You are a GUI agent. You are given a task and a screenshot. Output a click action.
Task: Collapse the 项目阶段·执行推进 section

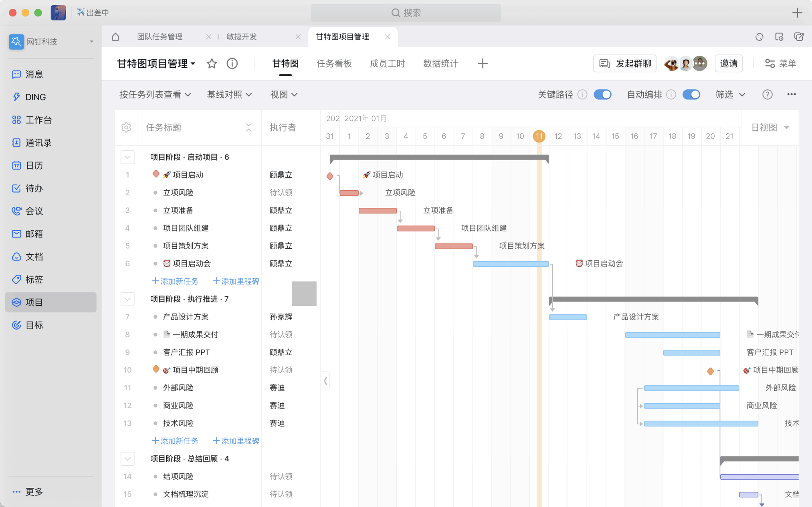click(x=127, y=299)
